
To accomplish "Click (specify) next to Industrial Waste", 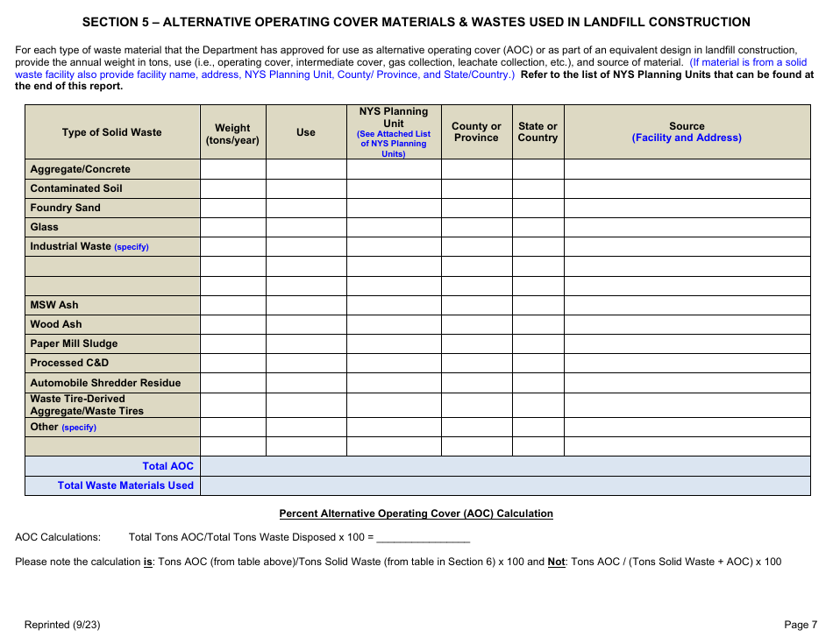I will pyautogui.click(x=132, y=246).
